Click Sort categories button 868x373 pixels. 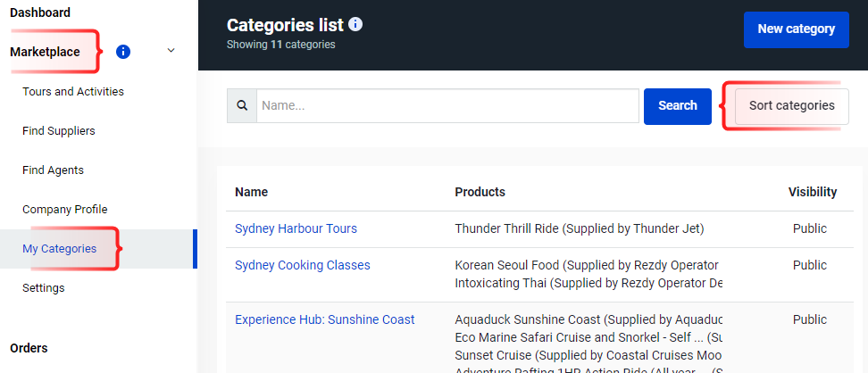click(x=791, y=105)
